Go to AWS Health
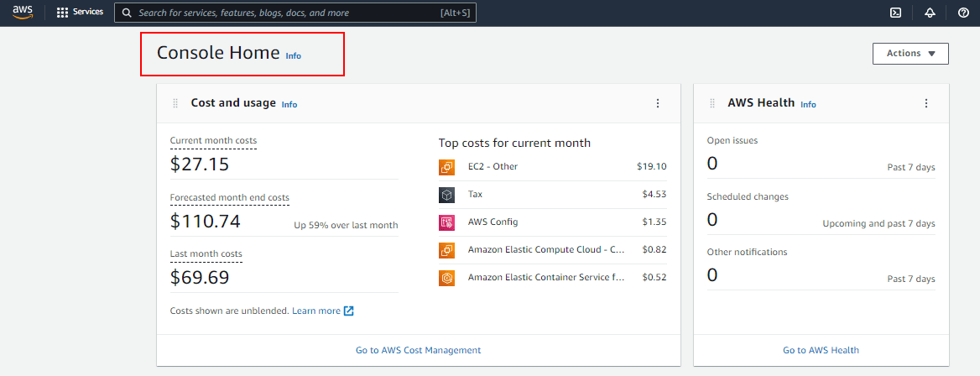This screenshot has width=980, height=376. [821, 350]
